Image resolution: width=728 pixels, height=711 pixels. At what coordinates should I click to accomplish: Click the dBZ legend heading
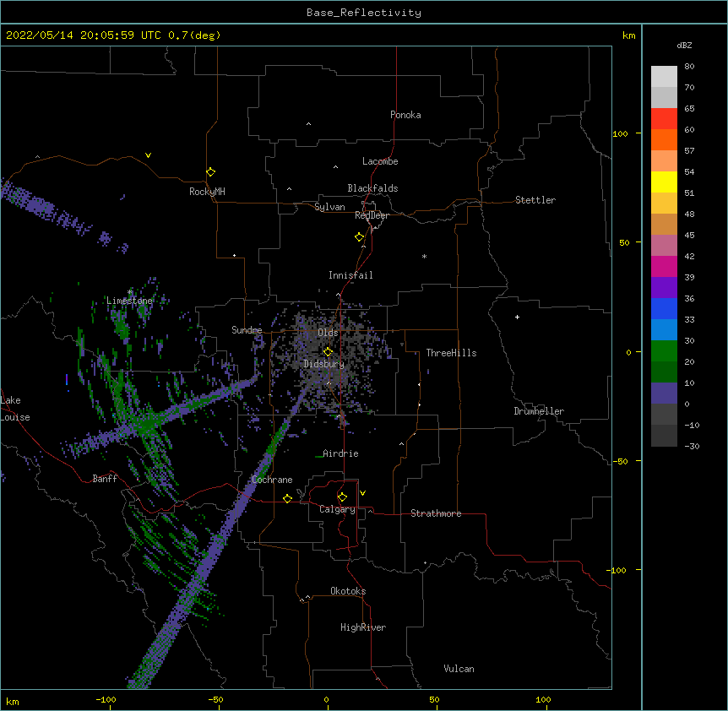[x=684, y=45]
